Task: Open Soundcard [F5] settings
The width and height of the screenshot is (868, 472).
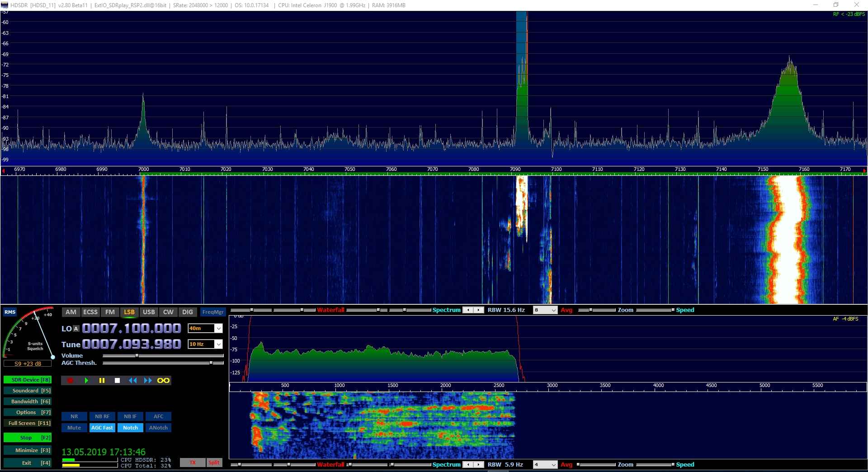Action: [28, 391]
